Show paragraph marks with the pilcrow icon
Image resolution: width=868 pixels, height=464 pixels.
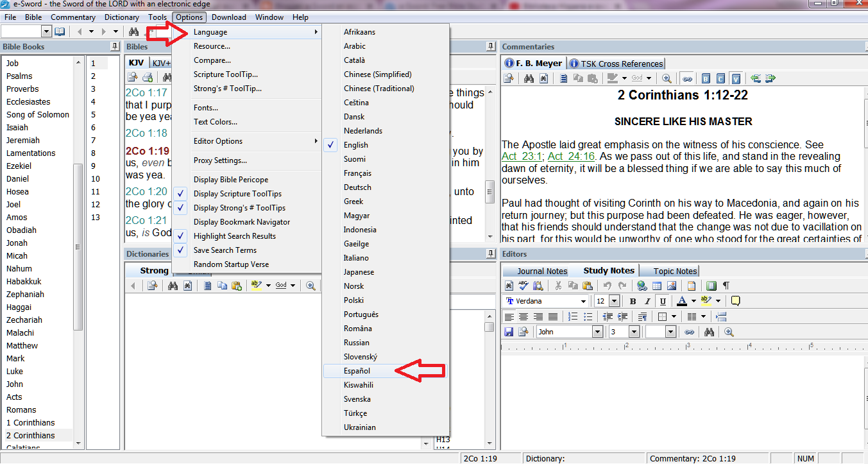pyautogui.click(x=726, y=286)
